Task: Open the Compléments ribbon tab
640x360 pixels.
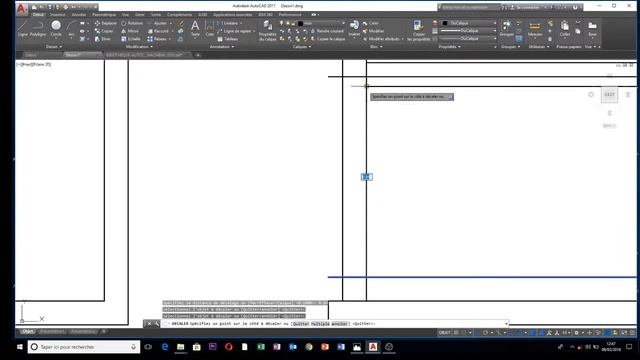Action: point(180,15)
